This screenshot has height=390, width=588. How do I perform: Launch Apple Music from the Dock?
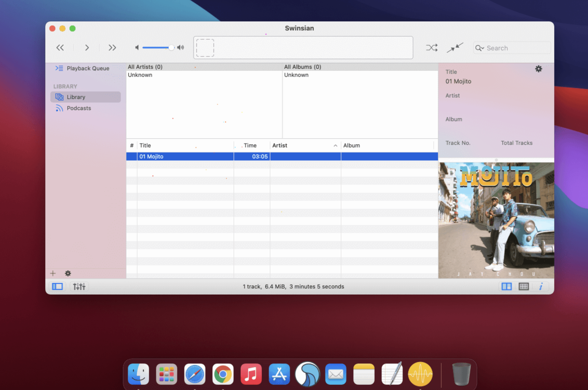point(251,374)
